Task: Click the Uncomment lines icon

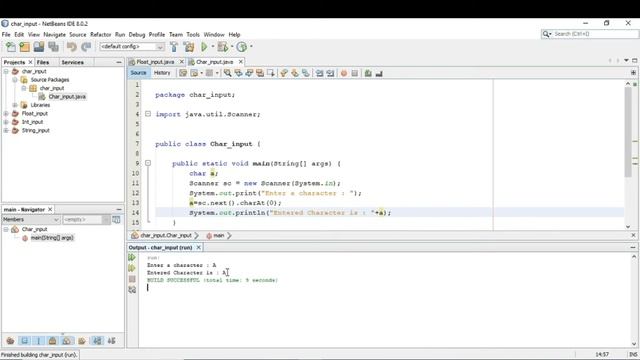Action: coord(379,73)
